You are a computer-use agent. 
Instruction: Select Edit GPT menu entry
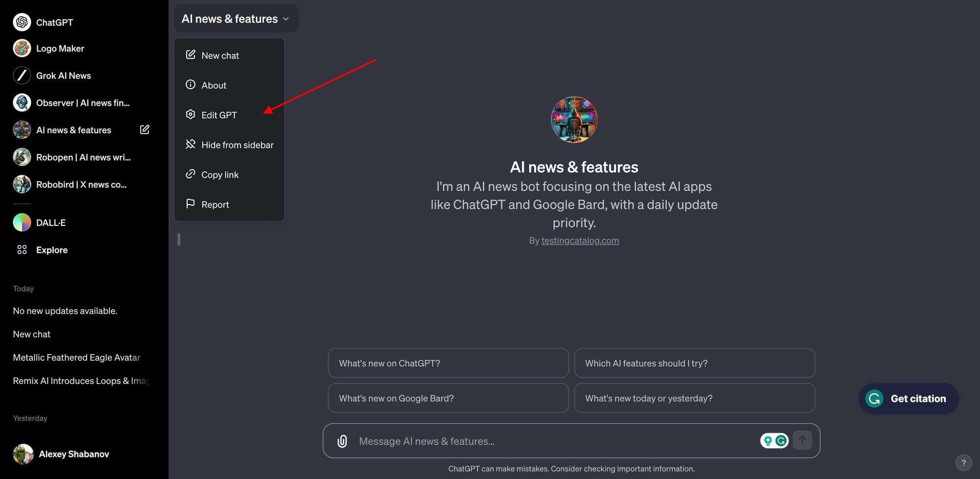(x=229, y=115)
